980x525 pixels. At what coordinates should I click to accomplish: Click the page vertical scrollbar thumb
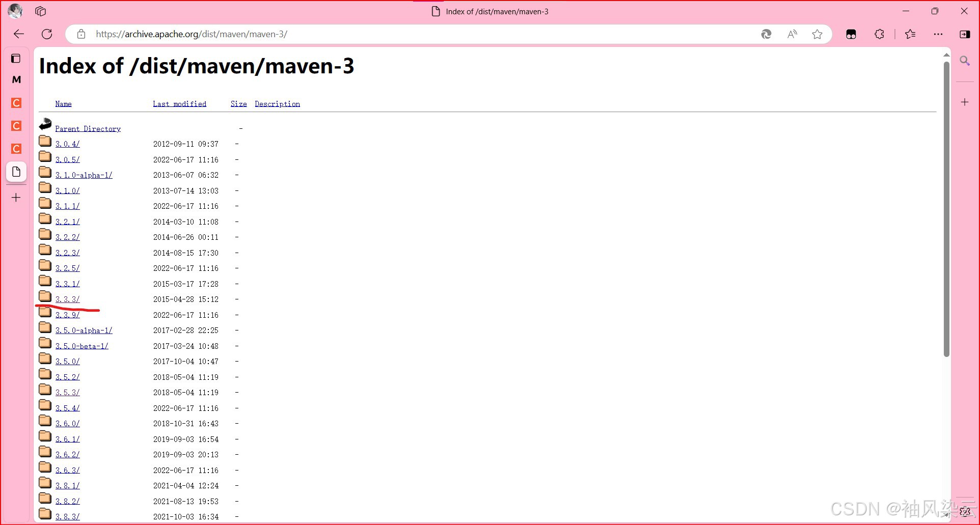(946, 209)
